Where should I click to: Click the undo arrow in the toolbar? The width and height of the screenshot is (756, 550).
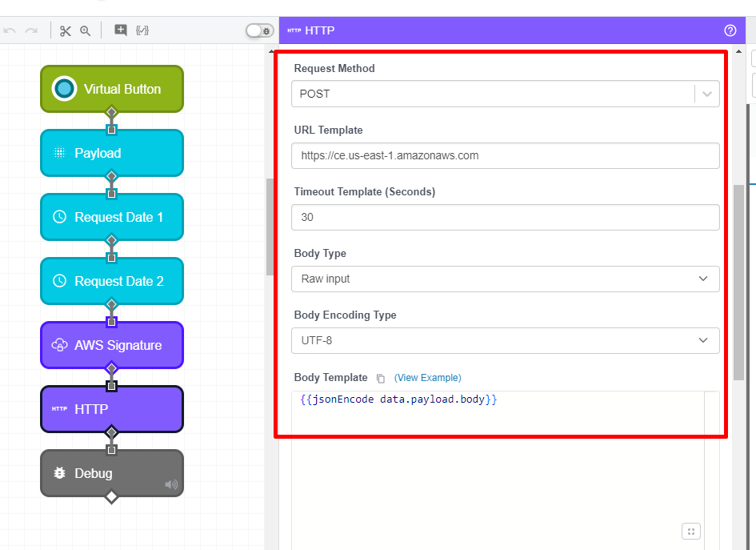pyautogui.click(x=10, y=30)
